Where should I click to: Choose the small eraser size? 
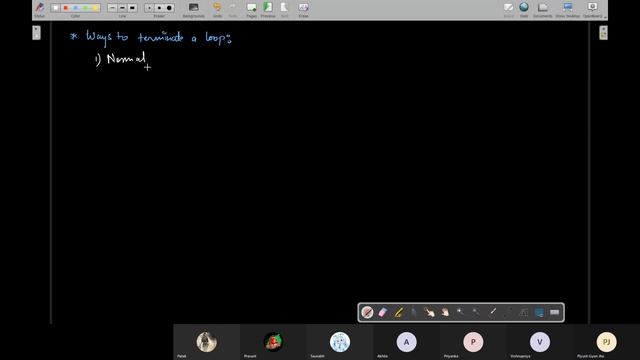click(149, 8)
